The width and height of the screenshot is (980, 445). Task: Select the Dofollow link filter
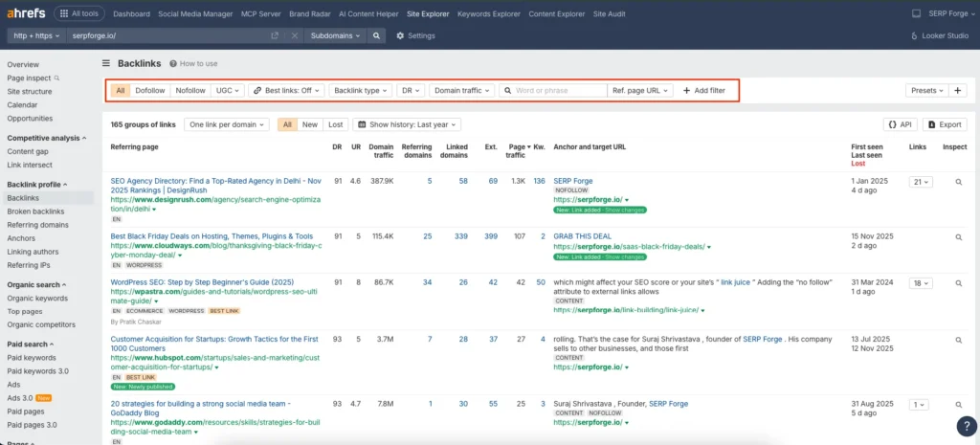(x=149, y=90)
